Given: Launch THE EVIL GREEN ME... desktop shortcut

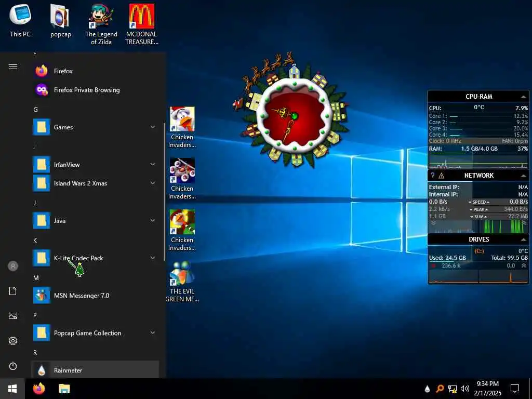Looking at the screenshot, I should pyautogui.click(x=182, y=282).
